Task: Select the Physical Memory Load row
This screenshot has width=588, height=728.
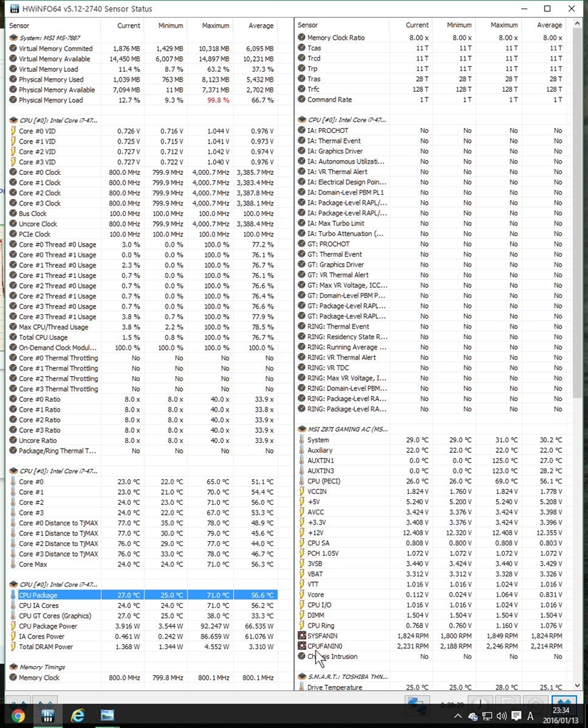Action: pyautogui.click(x=143, y=100)
